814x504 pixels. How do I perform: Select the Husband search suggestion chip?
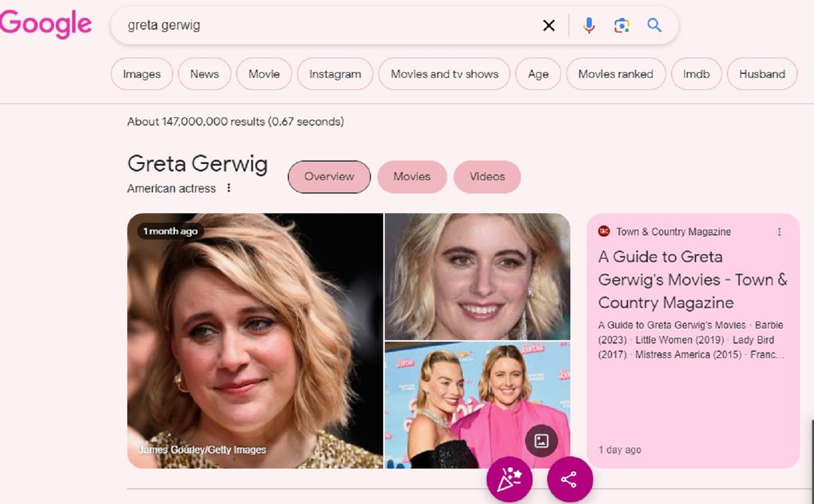pos(761,74)
